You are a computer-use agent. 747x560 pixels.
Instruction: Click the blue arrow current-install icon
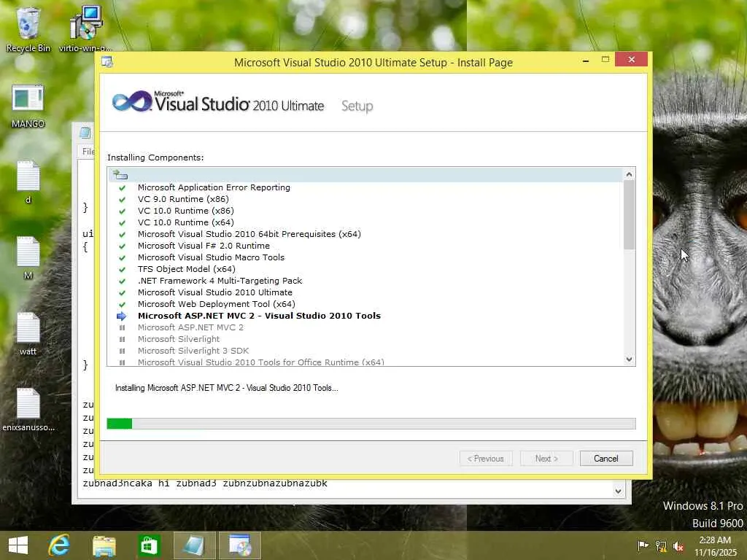point(122,316)
